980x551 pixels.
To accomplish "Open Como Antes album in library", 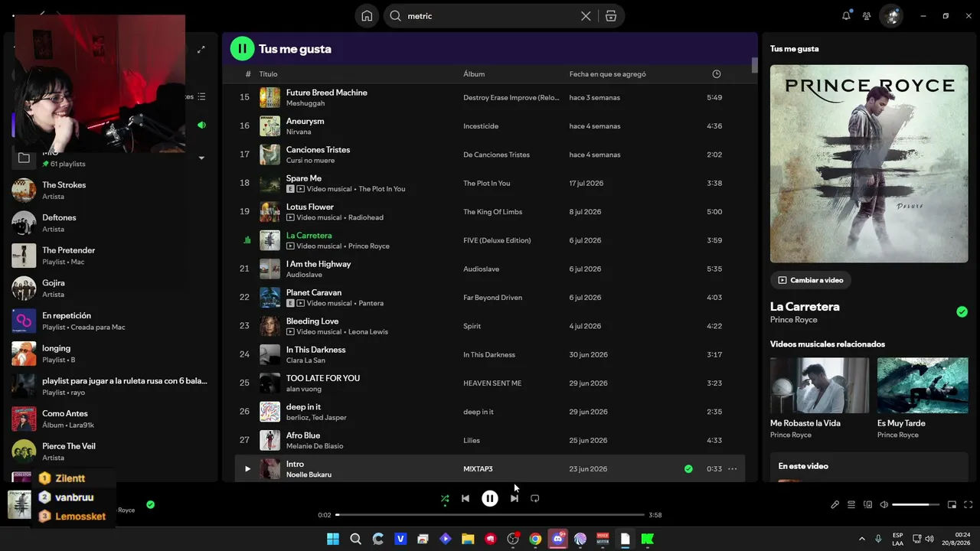I will (x=111, y=419).
